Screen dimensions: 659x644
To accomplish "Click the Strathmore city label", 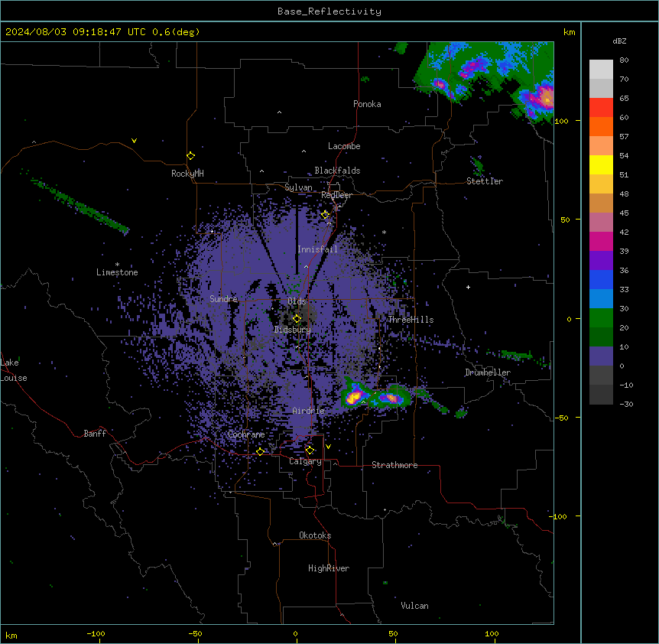I will (x=394, y=465).
